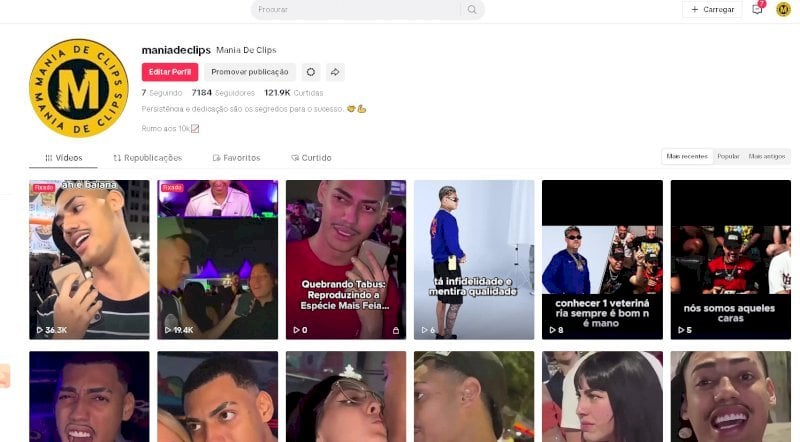This screenshot has width=800, height=442.
Task: Sort videos by Popular
Action: pos(728,156)
